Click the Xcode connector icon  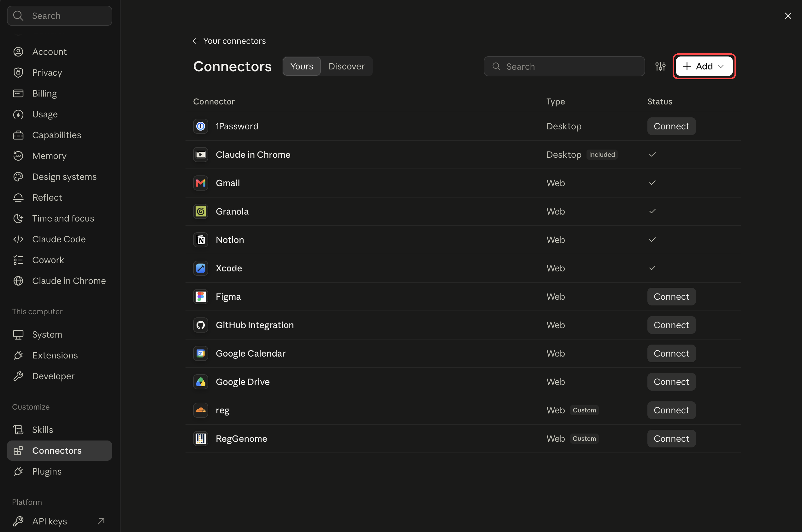(x=201, y=268)
